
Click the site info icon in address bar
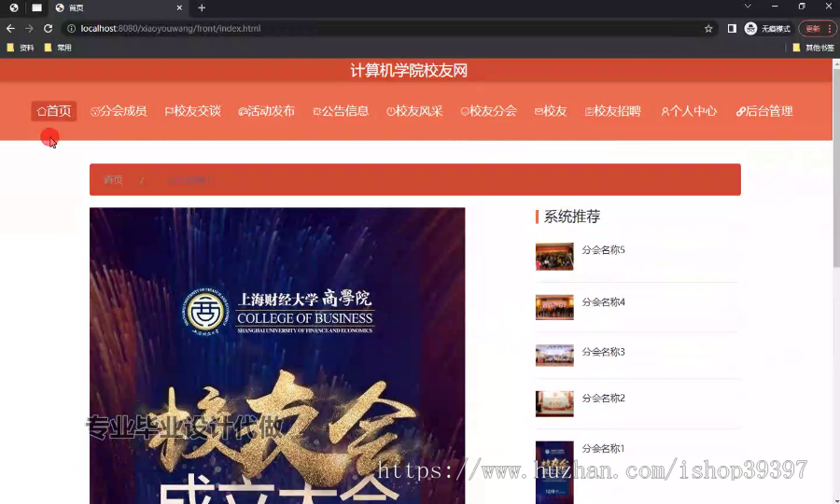coord(71,28)
